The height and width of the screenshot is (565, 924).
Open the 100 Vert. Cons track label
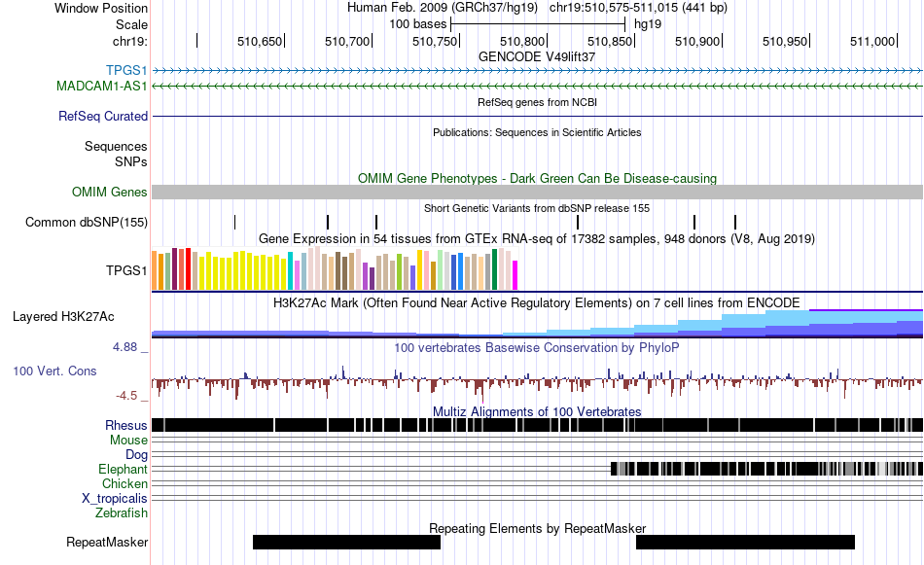click(54, 371)
